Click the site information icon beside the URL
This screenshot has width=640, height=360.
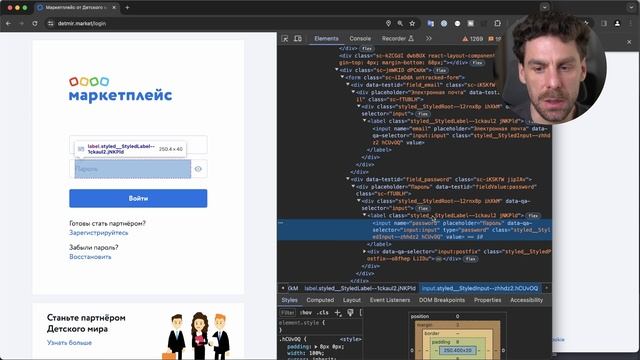coord(51,24)
